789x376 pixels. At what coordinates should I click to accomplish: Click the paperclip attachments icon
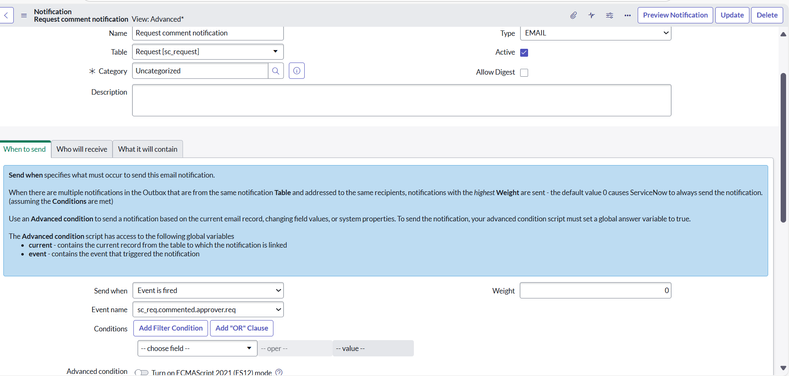point(573,16)
